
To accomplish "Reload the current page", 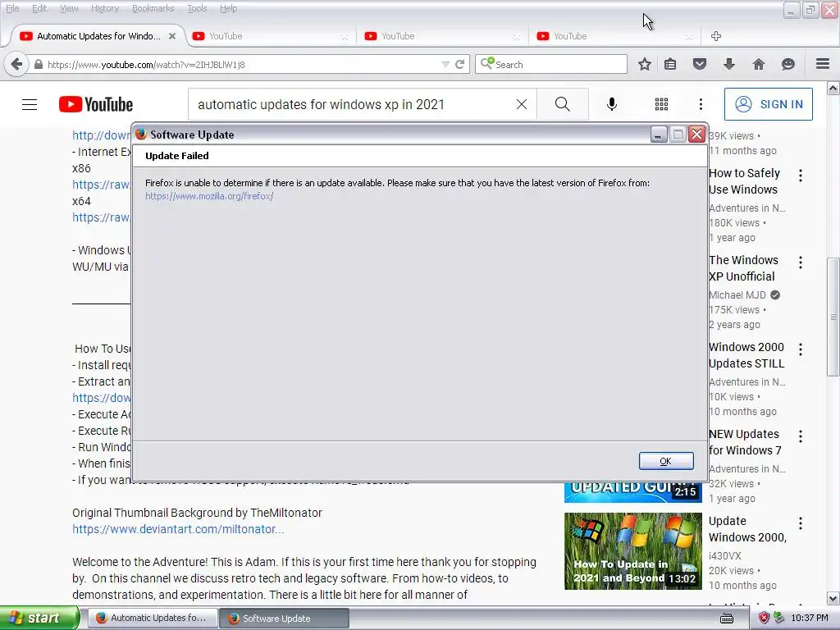I will click(x=459, y=64).
